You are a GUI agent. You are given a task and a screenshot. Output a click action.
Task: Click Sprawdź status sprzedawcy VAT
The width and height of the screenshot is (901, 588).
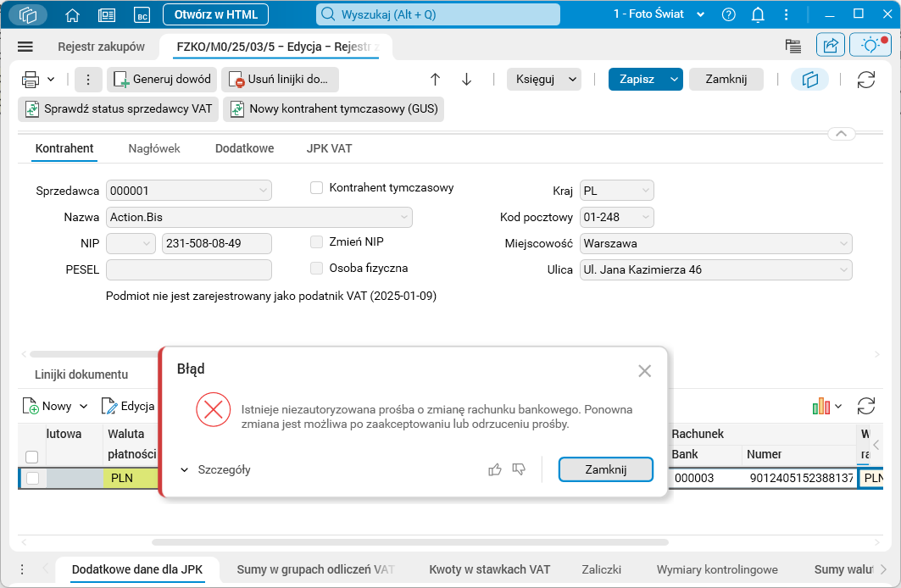point(119,109)
